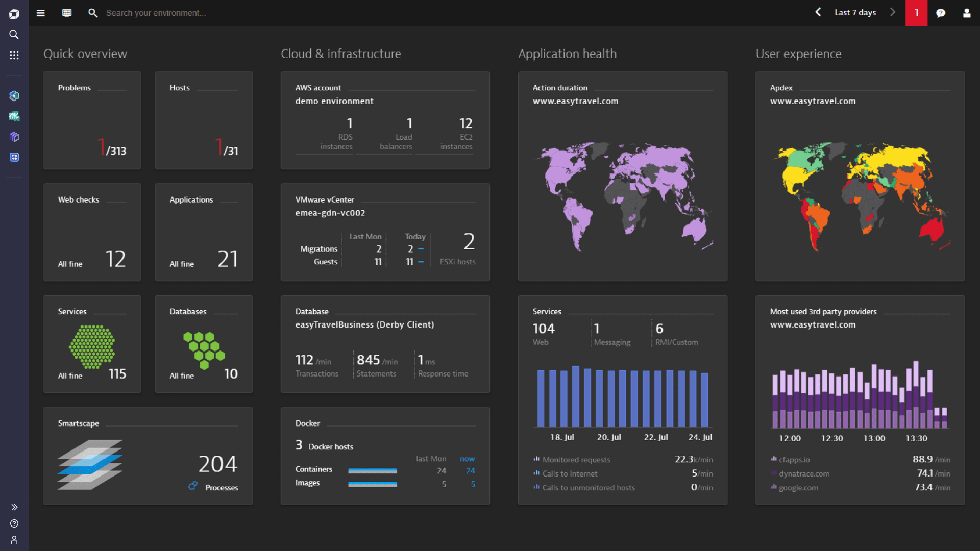Expand the Last 7 days time range dropdown
Image resolution: width=980 pixels, height=551 pixels.
coord(855,13)
